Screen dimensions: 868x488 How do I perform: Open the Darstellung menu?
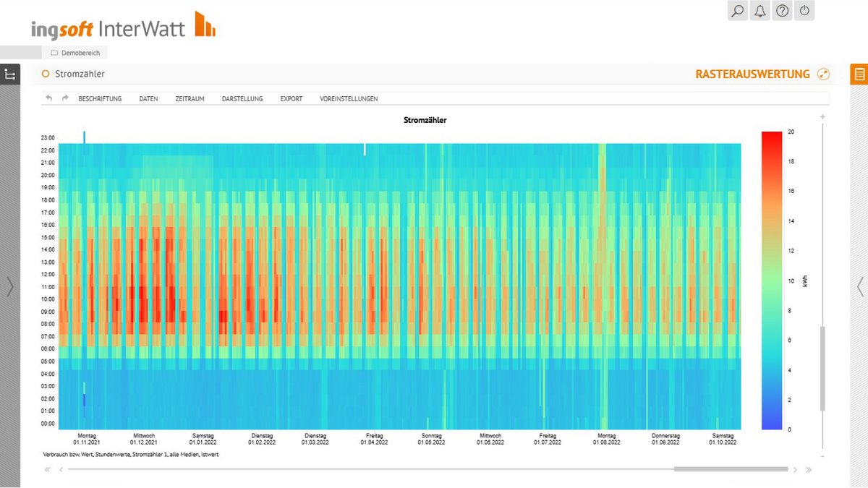(x=242, y=99)
